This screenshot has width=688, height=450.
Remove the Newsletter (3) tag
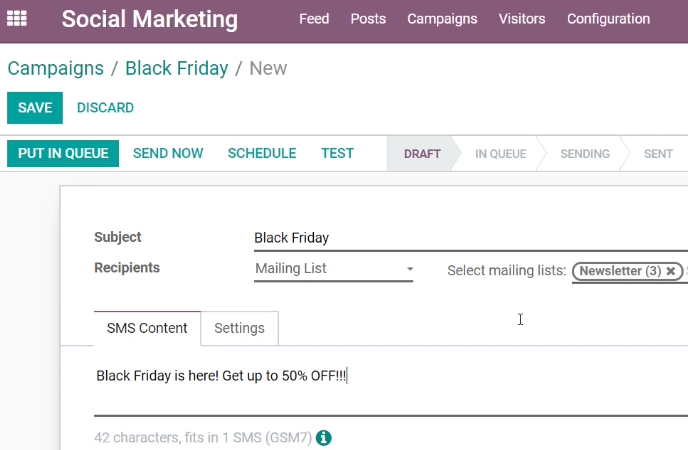click(x=670, y=271)
